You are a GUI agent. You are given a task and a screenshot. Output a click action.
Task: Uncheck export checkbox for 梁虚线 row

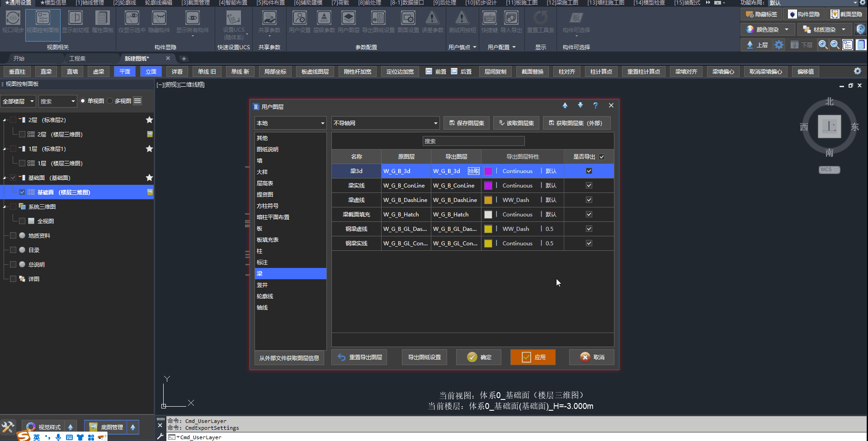pyautogui.click(x=589, y=200)
